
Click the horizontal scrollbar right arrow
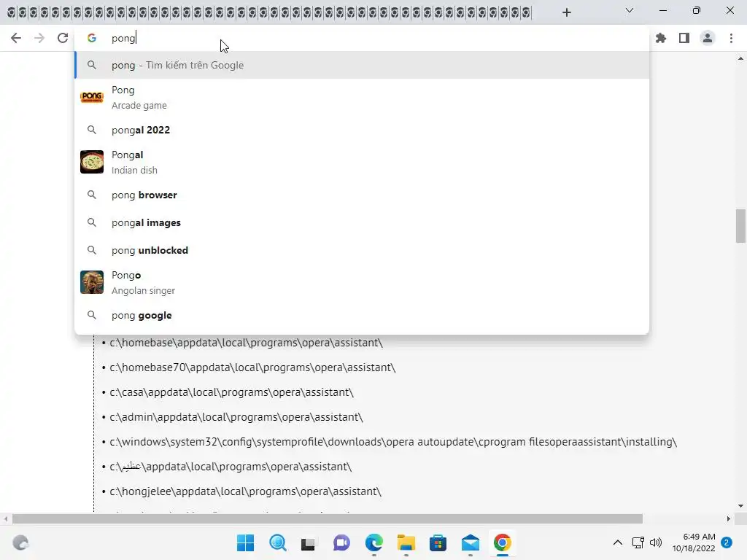729,518
